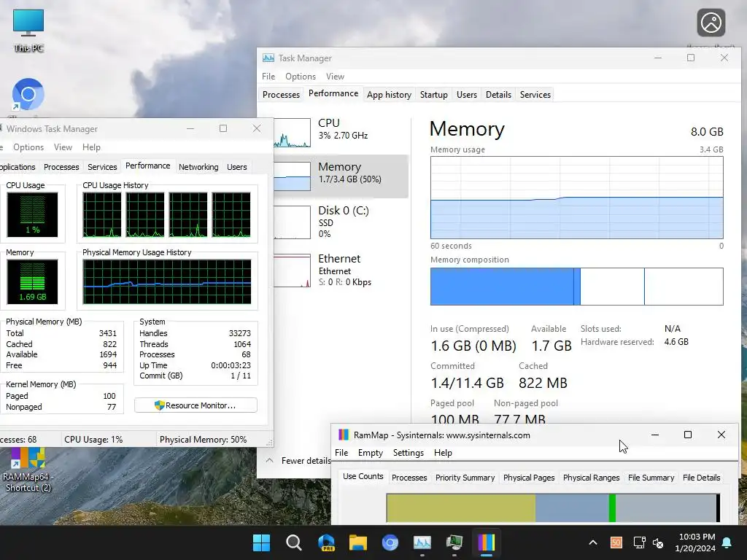This screenshot has height=560, width=747.
Task: Switch to Physical Ranges tab
Action: coord(591,478)
